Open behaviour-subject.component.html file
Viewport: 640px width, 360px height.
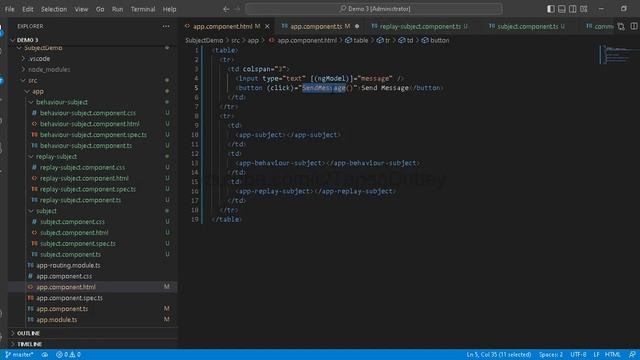coord(89,124)
